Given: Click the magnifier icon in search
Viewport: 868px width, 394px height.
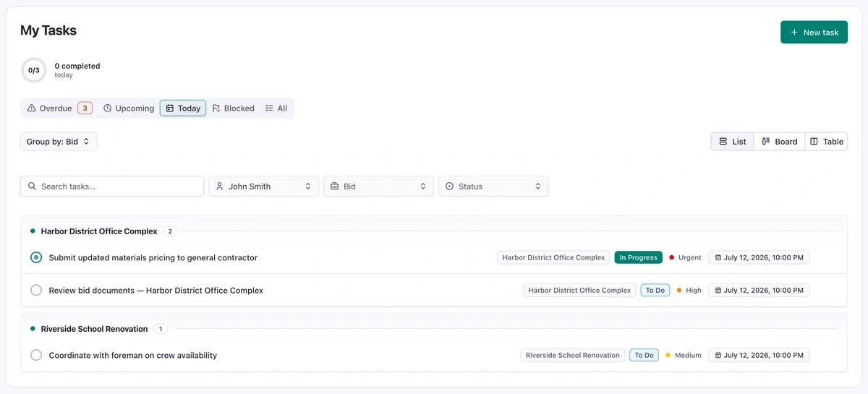Looking at the screenshot, I should pos(32,187).
